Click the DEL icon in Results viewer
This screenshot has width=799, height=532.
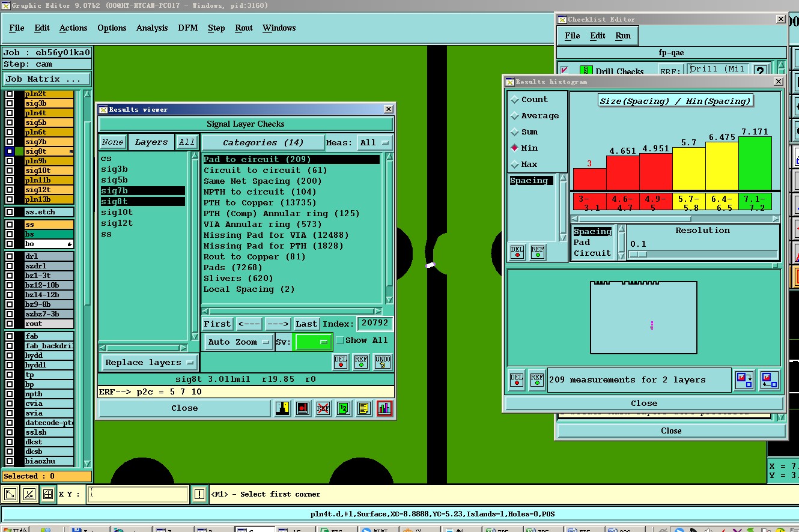click(341, 361)
